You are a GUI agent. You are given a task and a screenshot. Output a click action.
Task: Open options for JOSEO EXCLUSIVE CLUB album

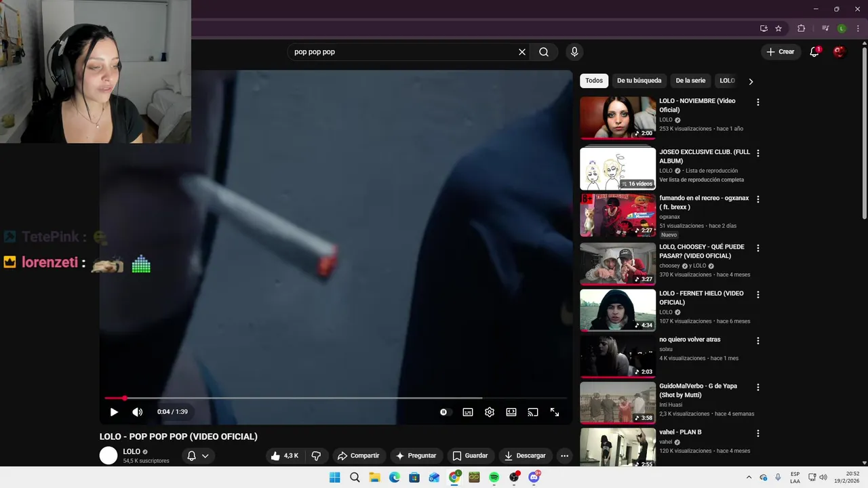point(758,153)
